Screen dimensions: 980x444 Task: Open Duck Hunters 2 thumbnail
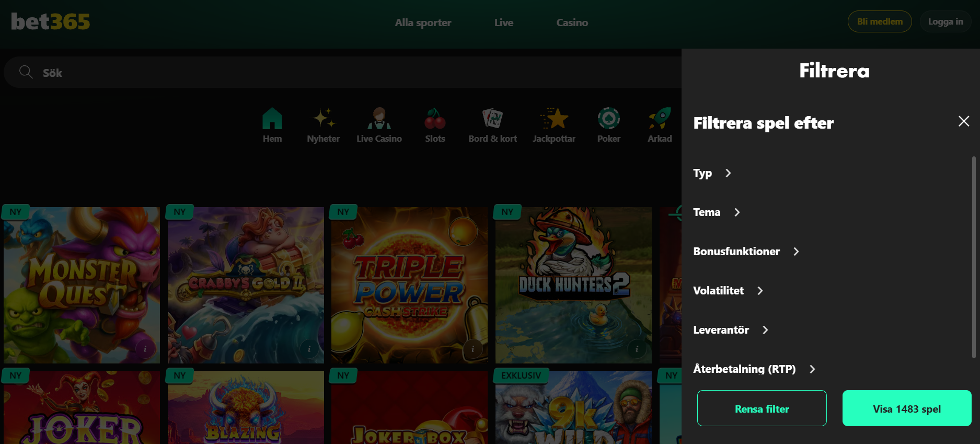click(x=573, y=285)
